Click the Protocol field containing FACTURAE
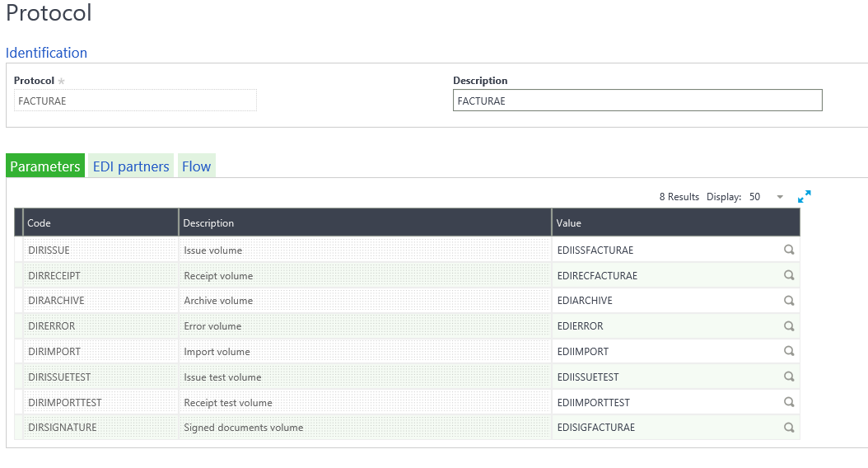The image size is (868, 468). pyautogui.click(x=135, y=101)
